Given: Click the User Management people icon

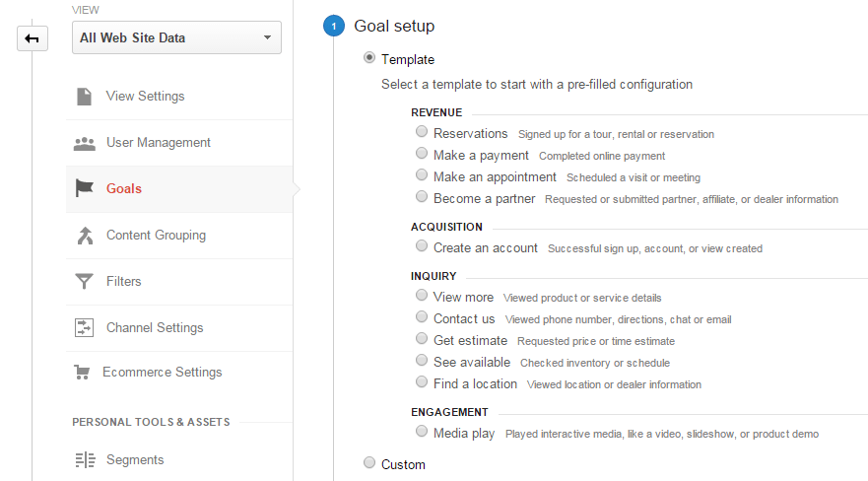Looking at the screenshot, I should [x=84, y=143].
